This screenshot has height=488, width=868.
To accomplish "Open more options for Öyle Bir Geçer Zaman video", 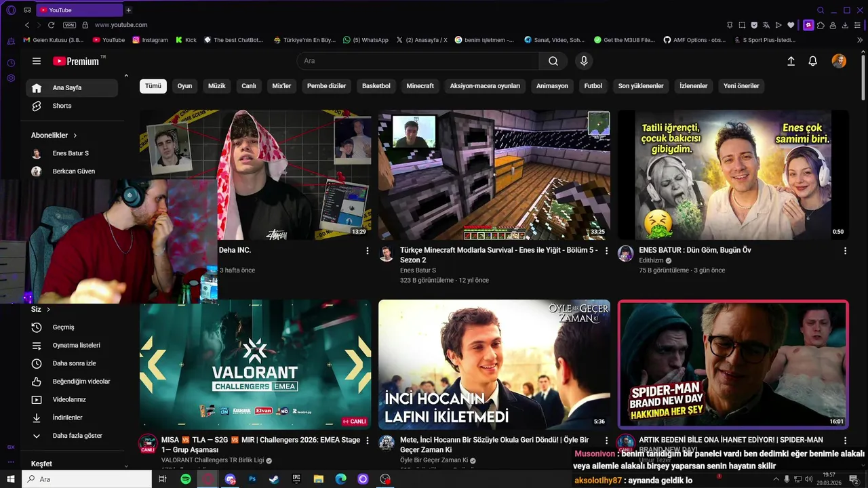I will (606, 441).
